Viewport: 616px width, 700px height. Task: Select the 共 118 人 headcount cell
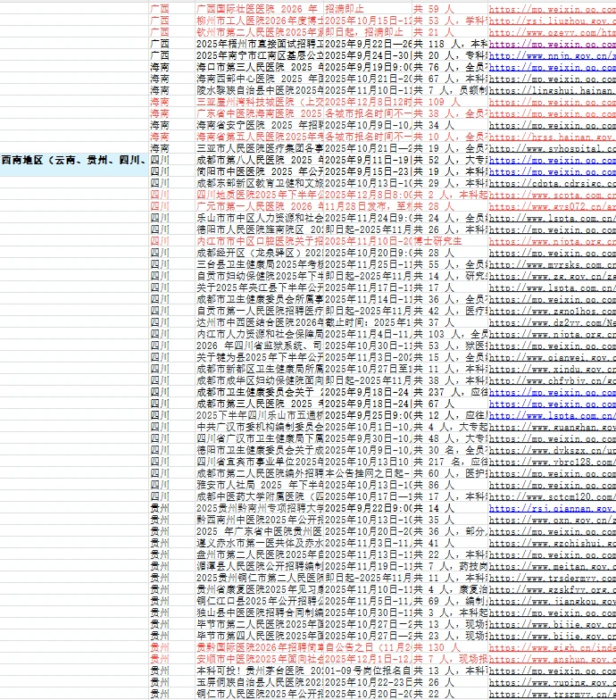pos(450,44)
